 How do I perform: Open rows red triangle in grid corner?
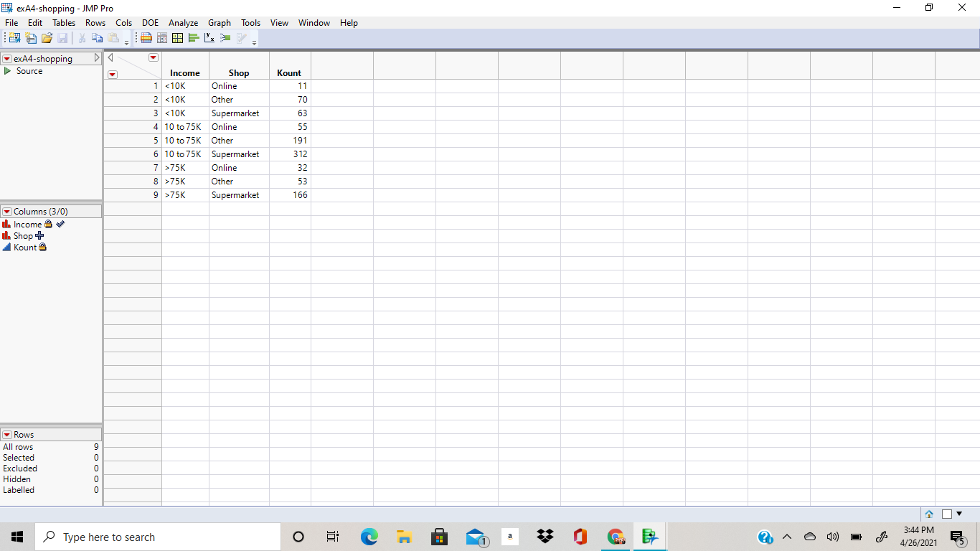point(113,74)
